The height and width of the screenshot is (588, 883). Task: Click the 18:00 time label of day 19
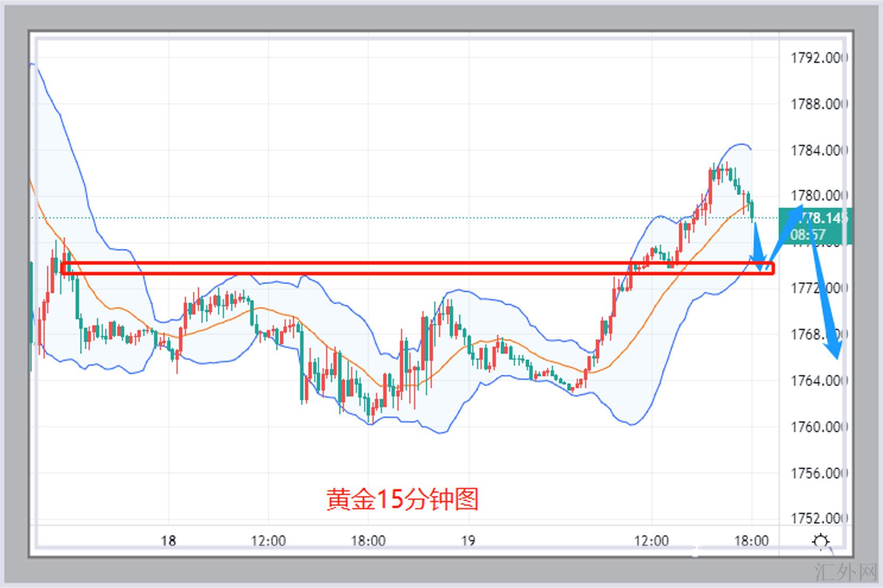click(x=751, y=541)
